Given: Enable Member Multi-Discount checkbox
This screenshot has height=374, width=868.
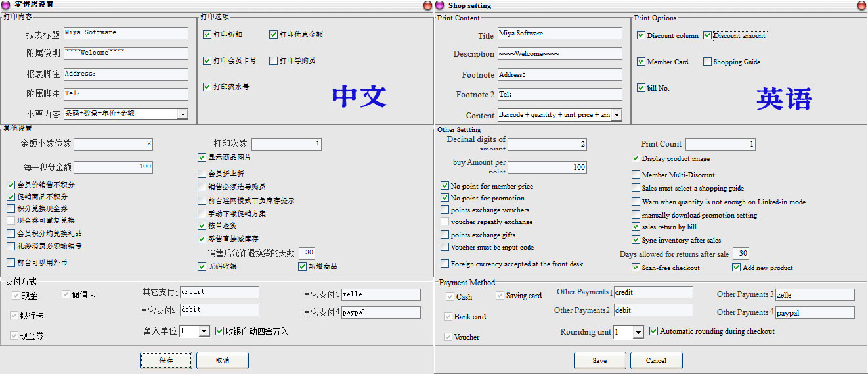Looking at the screenshot, I should (x=636, y=175).
